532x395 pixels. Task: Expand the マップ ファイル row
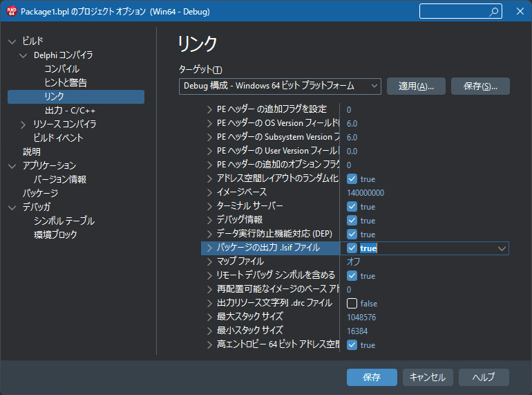coord(209,262)
